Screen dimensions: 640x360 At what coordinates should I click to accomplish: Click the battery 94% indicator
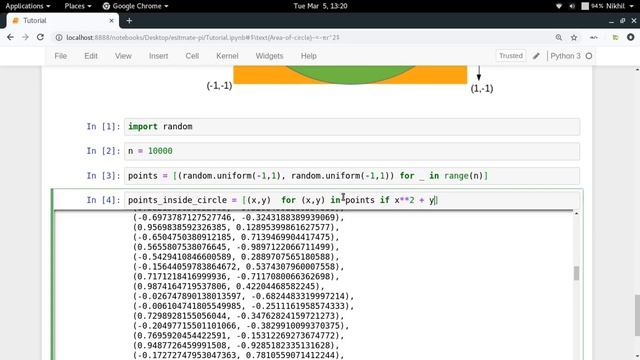[x=592, y=6]
